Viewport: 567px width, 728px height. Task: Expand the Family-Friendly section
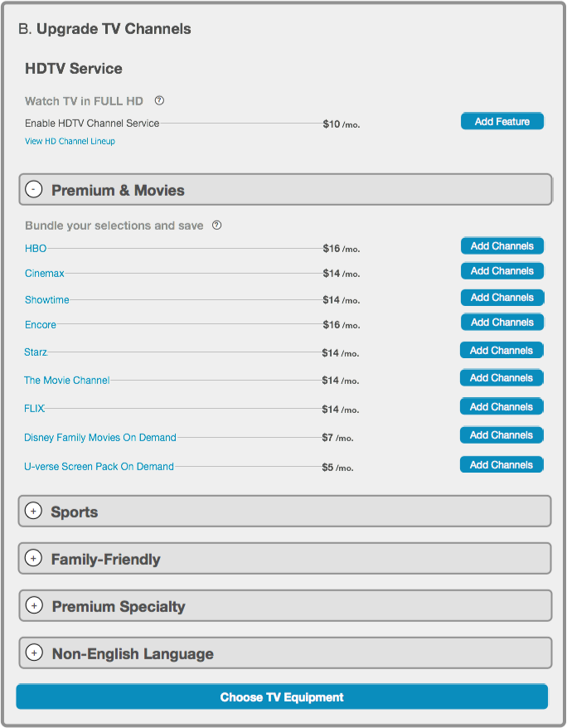click(x=33, y=558)
